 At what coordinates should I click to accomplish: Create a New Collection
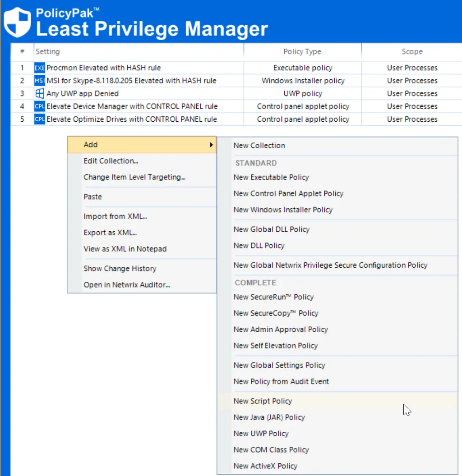[259, 145]
